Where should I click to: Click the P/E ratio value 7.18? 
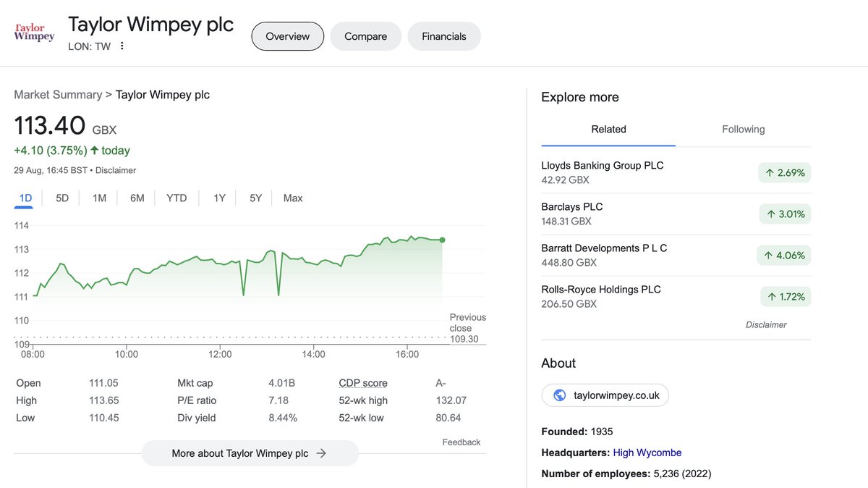[x=278, y=400]
